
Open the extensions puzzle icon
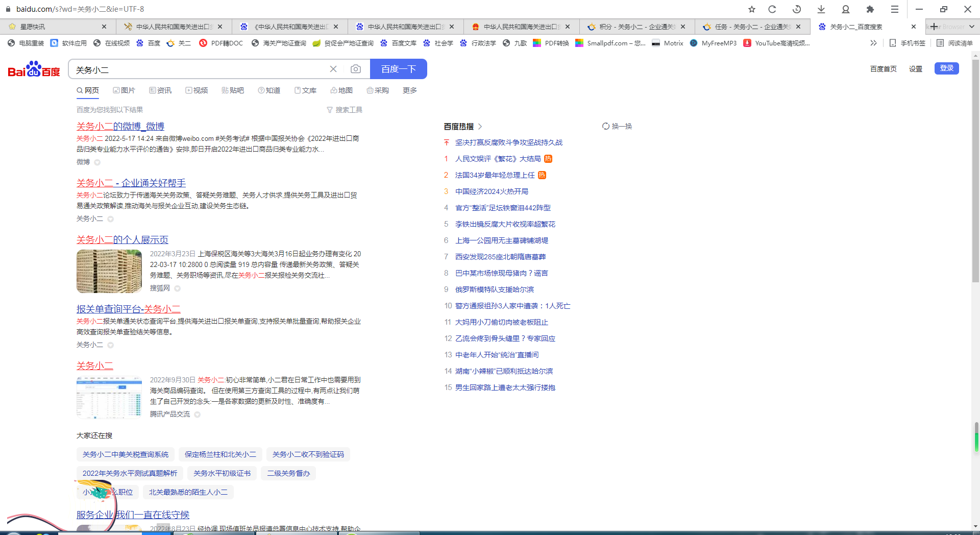click(x=870, y=9)
